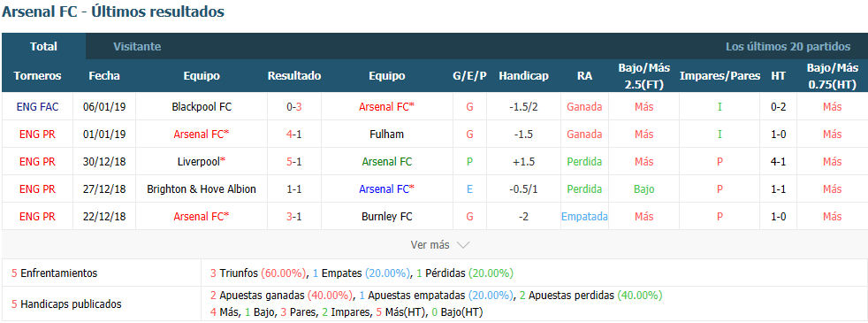Click the 0-3 result score
The width and height of the screenshot is (868, 323).
coord(294,106)
